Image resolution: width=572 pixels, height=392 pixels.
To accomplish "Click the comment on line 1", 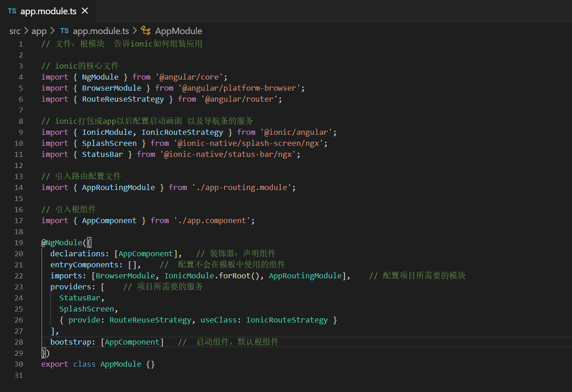I will 122,44.
